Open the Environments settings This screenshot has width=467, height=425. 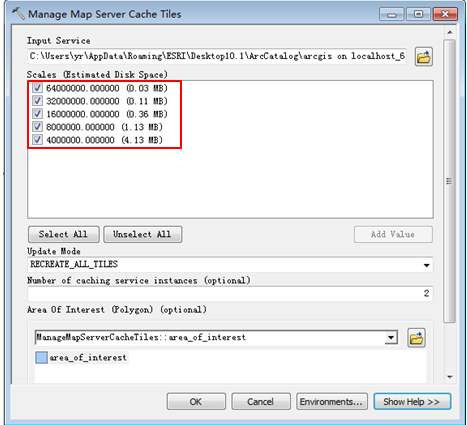(x=332, y=402)
